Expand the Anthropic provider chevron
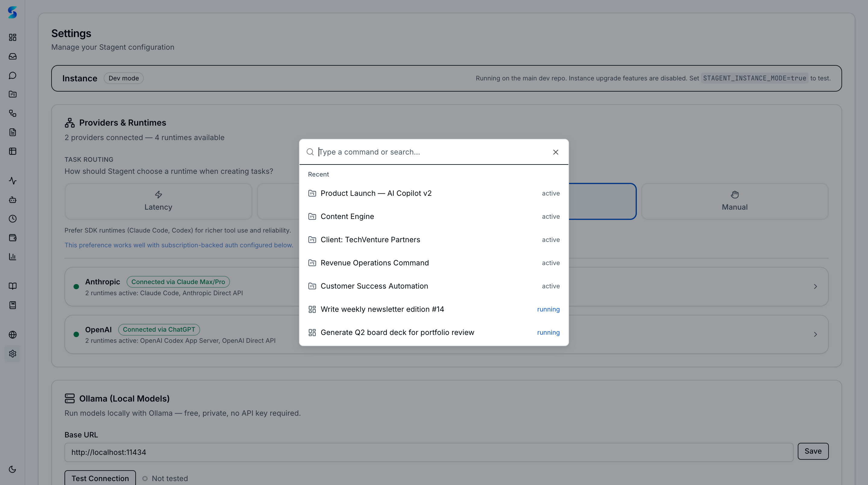Viewport: 868px width, 485px height. [815, 286]
